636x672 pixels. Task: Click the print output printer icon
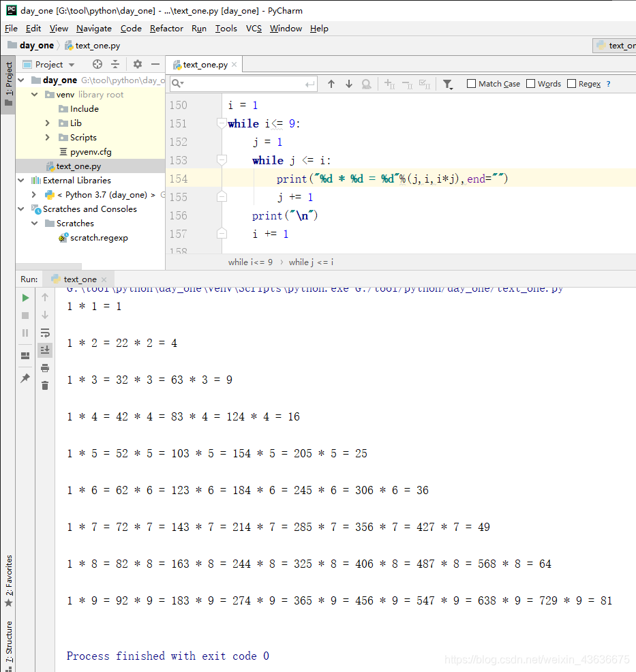[x=45, y=368]
